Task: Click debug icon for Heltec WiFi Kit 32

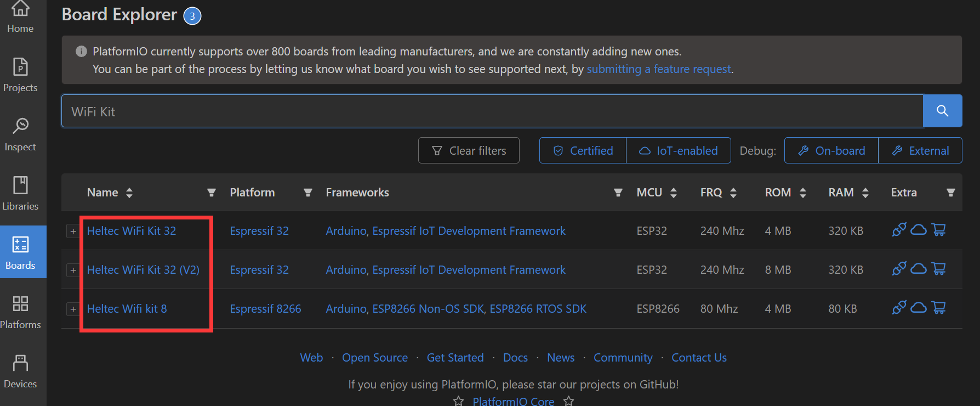Action: [899, 229]
